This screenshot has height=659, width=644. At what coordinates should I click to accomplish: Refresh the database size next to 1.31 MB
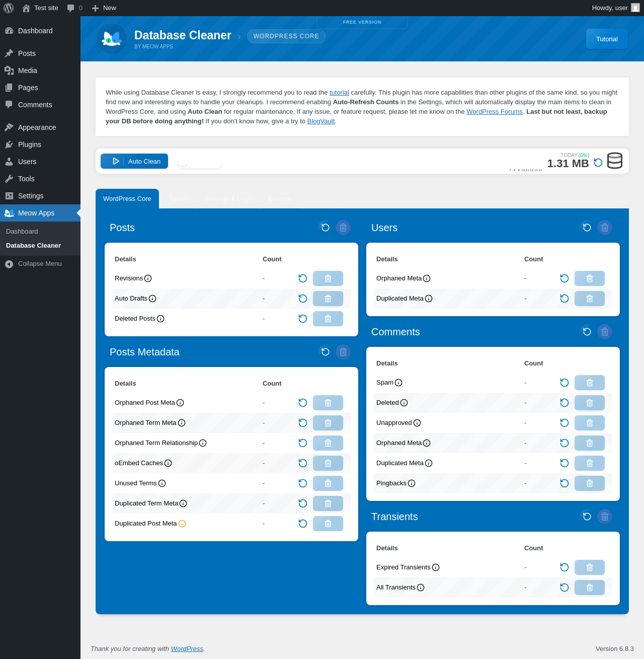(x=598, y=163)
